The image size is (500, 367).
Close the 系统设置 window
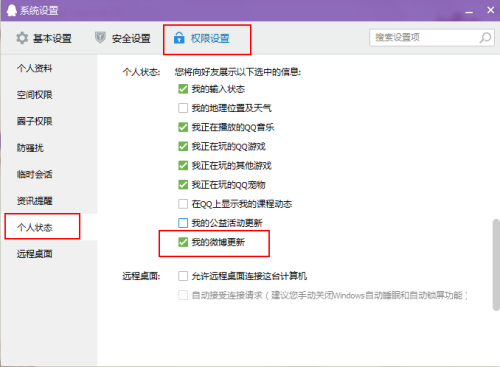[x=491, y=10]
